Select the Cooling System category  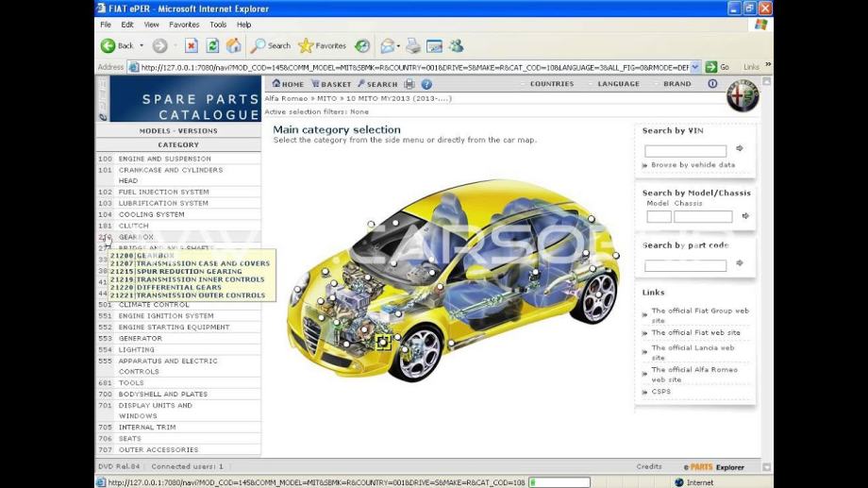pyautogui.click(x=151, y=214)
